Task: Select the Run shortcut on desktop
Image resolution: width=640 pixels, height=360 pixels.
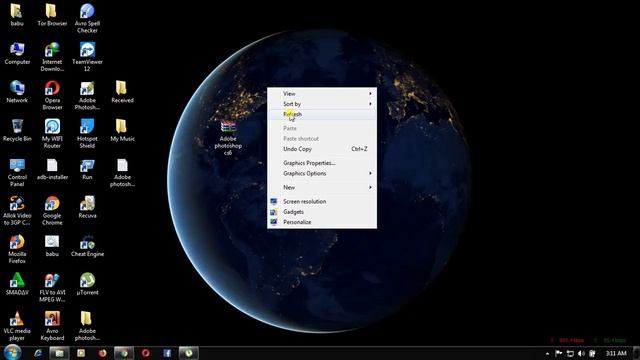Action: pyautogui.click(x=87, y=169)
